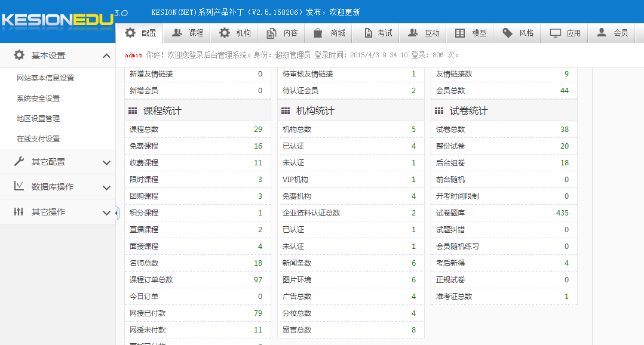Screen dimensions: 644x345
Task: Collapse the 基本设置 section chevron
Action: tap(106, 56)
